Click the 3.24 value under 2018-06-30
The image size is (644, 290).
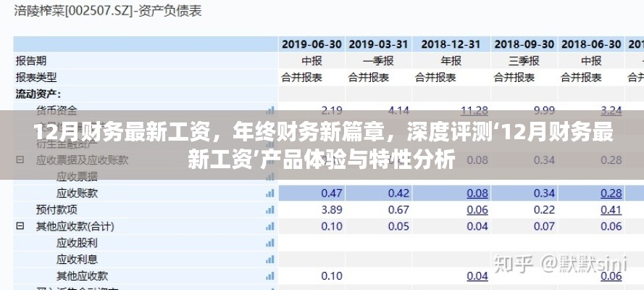tap(611, 110)
